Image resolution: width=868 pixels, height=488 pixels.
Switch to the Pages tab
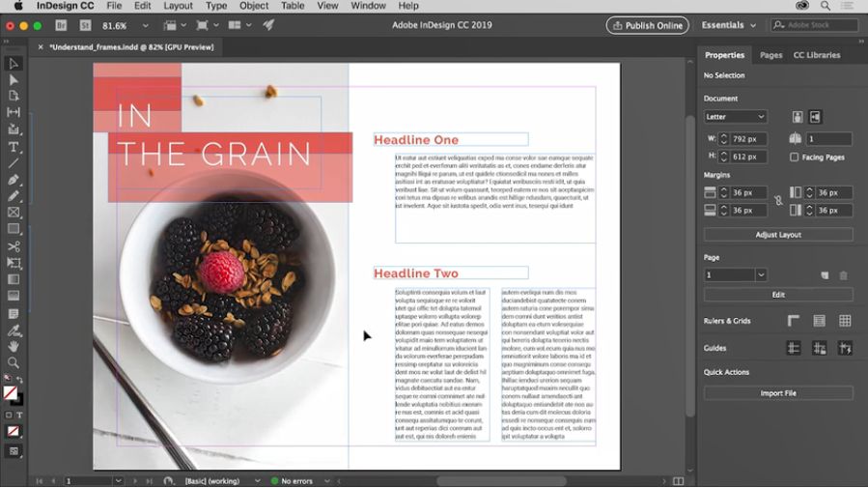pyautogui.click(x=770, y=55)
